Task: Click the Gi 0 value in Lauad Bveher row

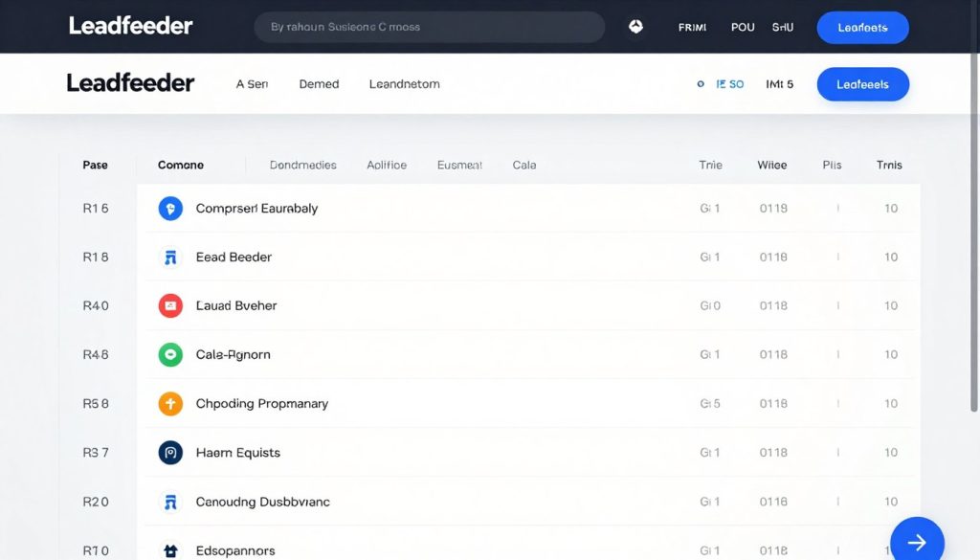Action: (710, 305)
